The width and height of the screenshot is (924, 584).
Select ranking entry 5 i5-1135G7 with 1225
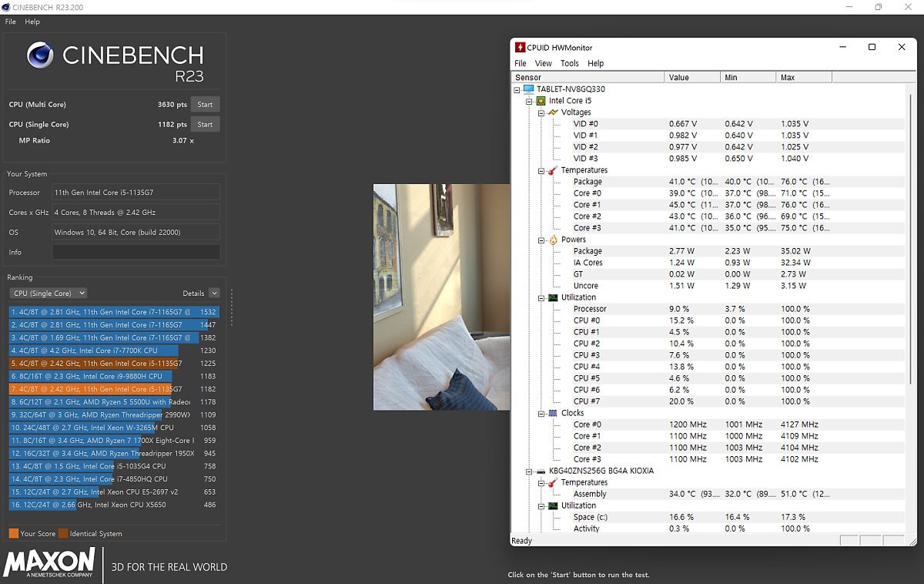tap(115, 363)
